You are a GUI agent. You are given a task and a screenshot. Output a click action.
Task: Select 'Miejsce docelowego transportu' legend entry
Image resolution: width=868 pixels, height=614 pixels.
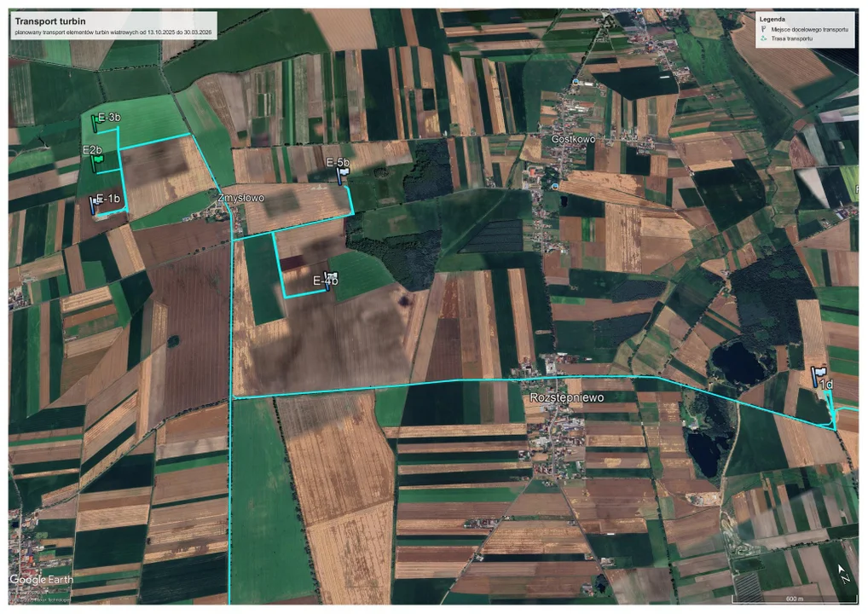[809, 29]
